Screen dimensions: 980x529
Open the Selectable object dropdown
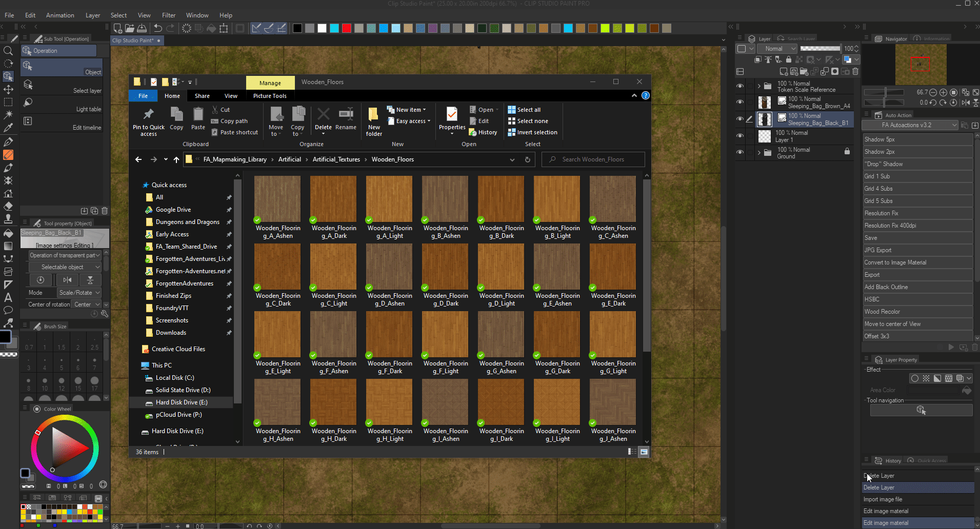pos(65,267)
